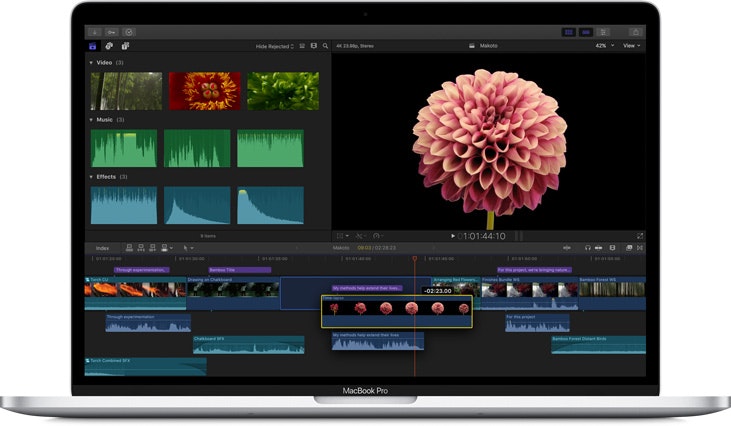731x426 pixels.
Task: Open the retime speed dropdown
Action: tap(379, 236)
